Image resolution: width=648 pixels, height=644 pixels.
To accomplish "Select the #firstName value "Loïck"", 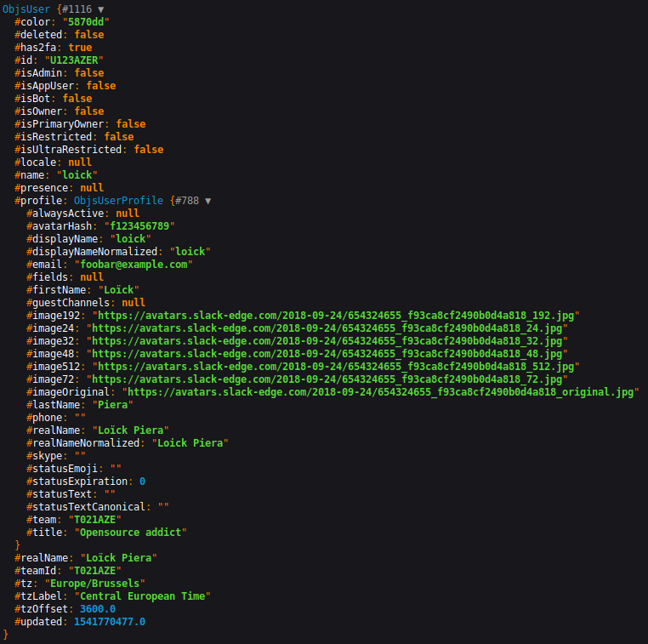I will [x=118, y=290].
